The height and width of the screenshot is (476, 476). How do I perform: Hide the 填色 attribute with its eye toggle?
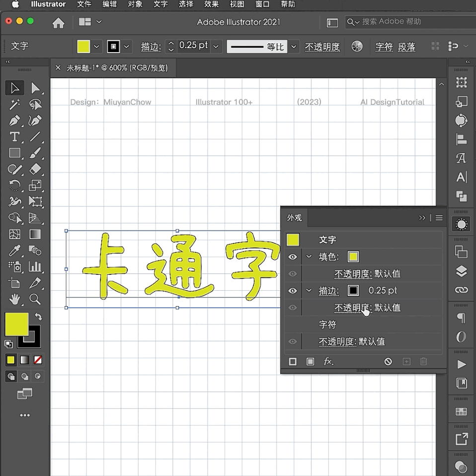293,256
